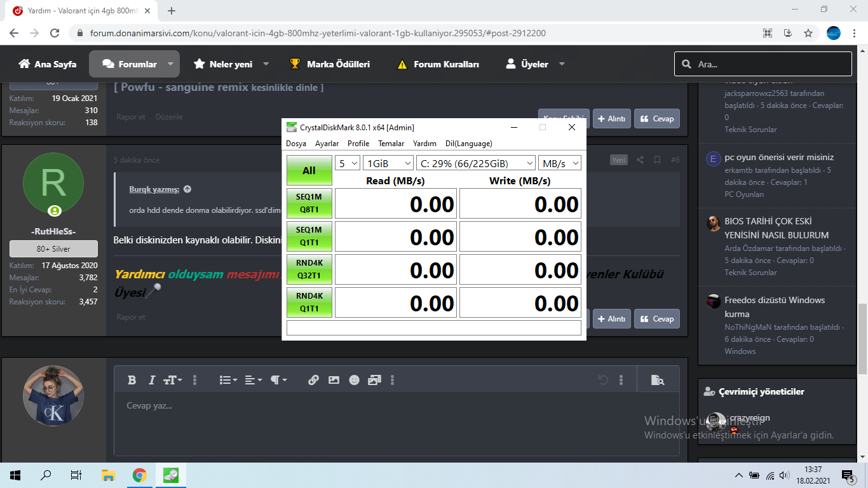Expand the Üyeler dropdown arrow
The width and height of the screenshot is (868, 488).
coord(562,64)
